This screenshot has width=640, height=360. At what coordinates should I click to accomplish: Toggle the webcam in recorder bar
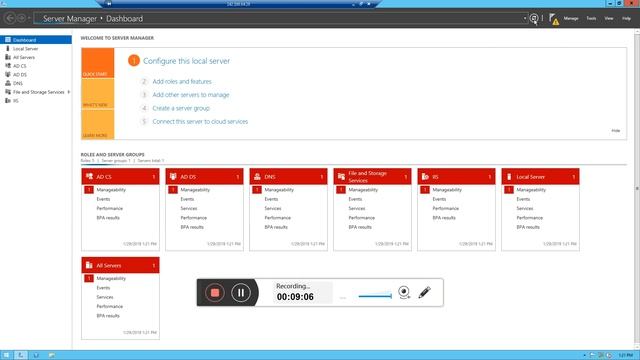point(404,292)
